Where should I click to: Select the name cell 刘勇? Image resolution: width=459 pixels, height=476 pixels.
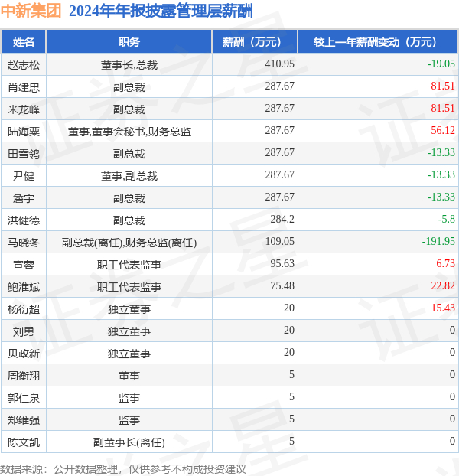pos(24,331)
